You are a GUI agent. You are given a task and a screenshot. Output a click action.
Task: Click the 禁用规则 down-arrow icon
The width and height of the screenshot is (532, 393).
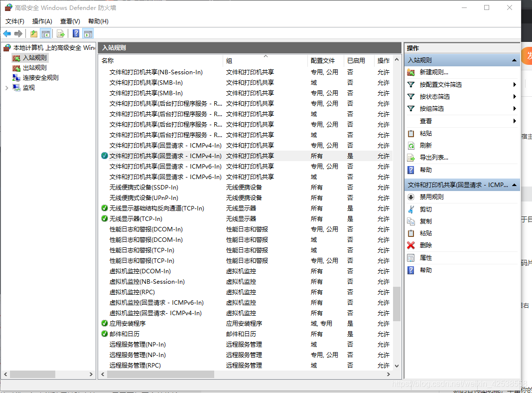411,197
